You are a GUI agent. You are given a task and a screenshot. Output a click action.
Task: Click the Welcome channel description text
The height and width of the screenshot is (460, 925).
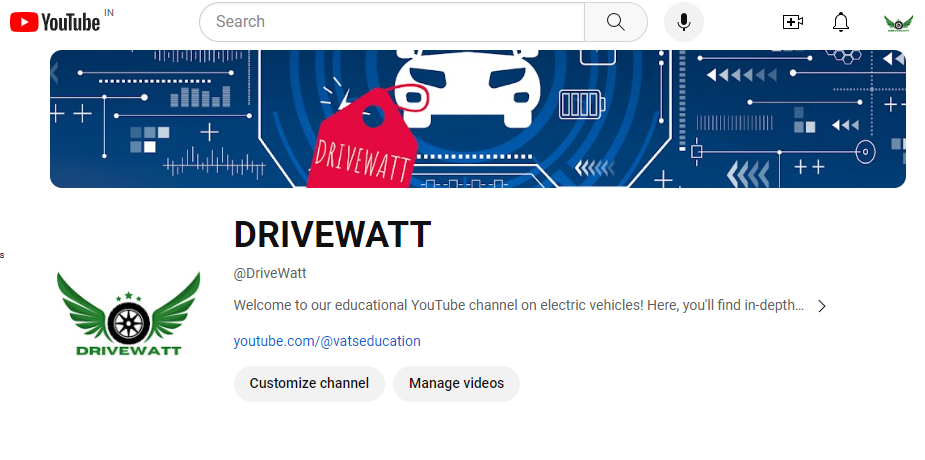(519, 305)
